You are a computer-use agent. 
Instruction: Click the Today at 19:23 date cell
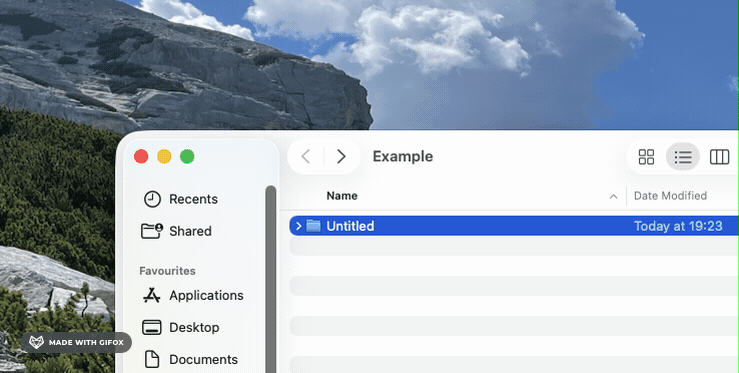coord(678,226)
